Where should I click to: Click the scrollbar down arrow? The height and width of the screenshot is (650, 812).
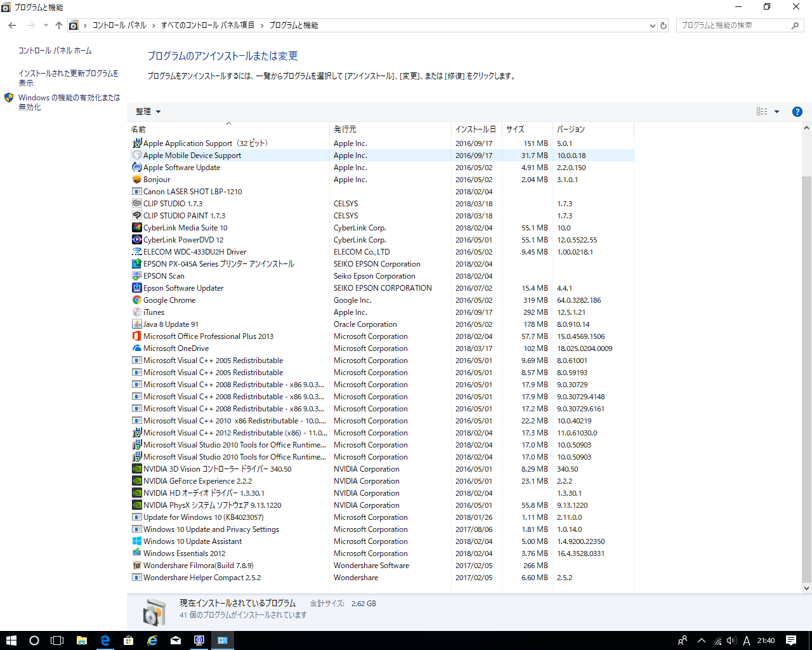click(806, 588)
